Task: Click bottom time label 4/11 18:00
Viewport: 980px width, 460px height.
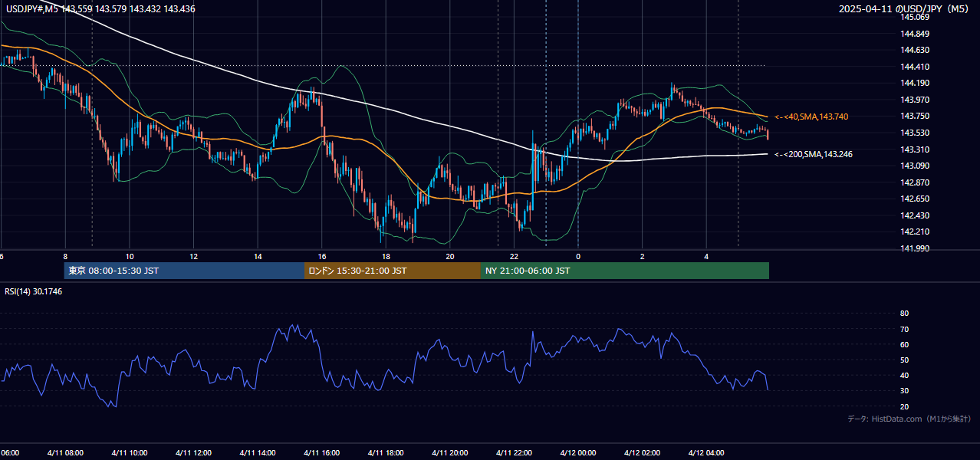Action: coord(386,452)
